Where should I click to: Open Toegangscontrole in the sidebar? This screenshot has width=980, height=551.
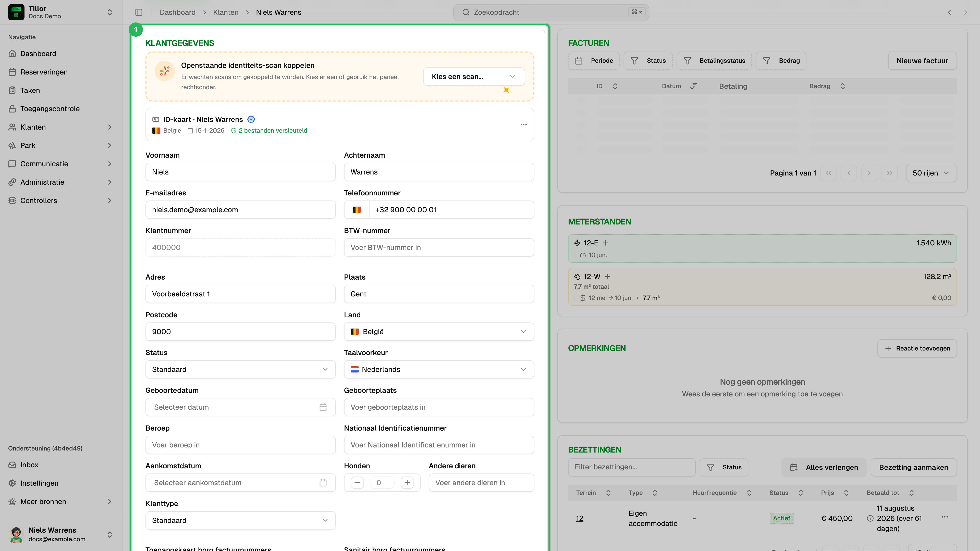coord(61,109)
